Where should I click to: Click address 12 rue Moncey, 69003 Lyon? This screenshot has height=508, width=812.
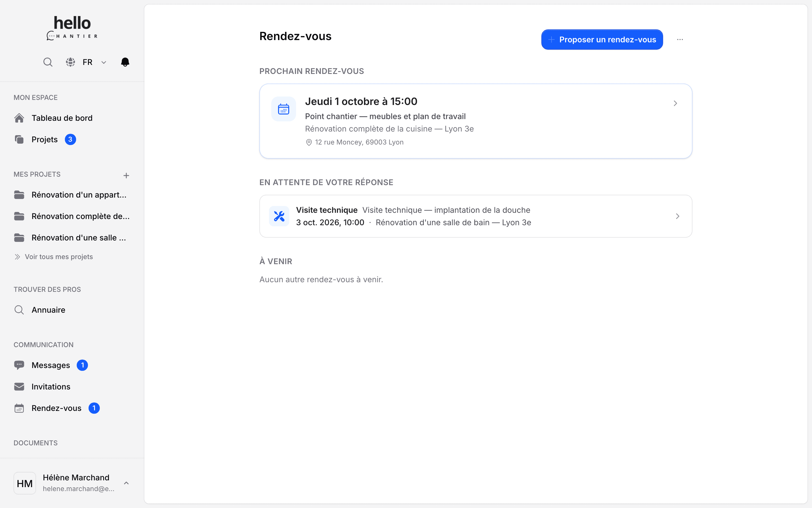pos(359,143)
